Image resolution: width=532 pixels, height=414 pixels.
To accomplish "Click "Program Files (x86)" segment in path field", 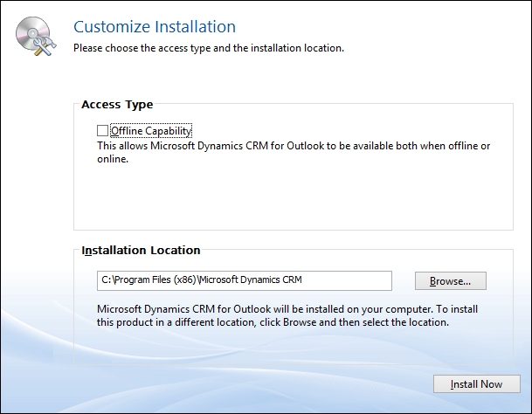I will (155, 280).
